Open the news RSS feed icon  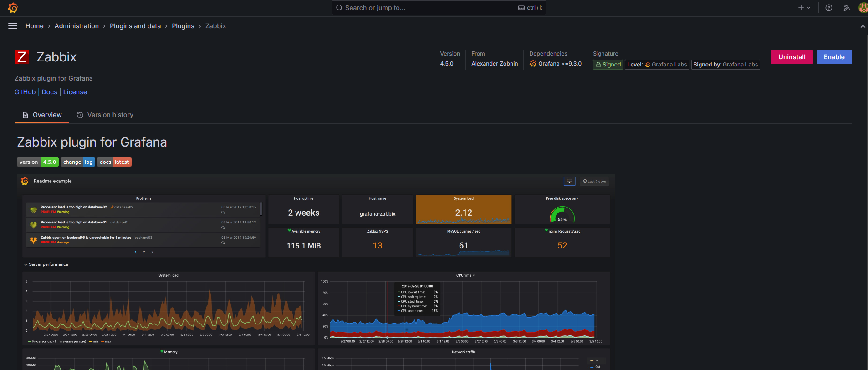[x=847, y=8]
